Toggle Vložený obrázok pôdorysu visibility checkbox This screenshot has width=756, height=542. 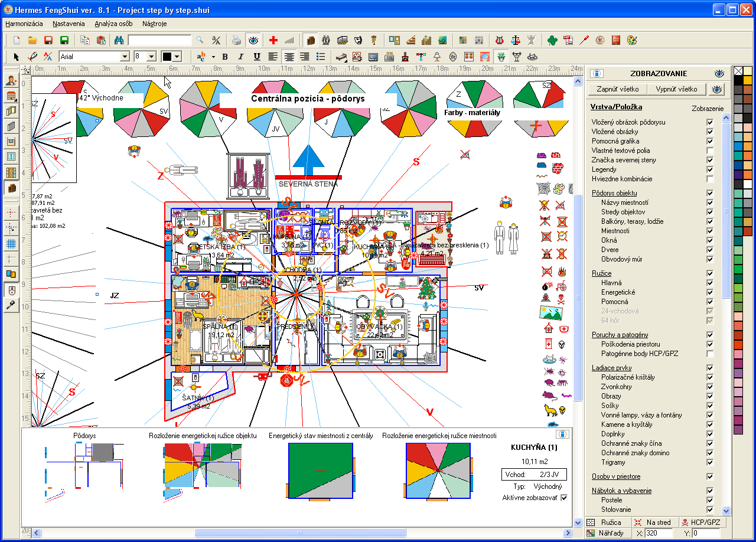pyautogui.click(x=710, y=122)
